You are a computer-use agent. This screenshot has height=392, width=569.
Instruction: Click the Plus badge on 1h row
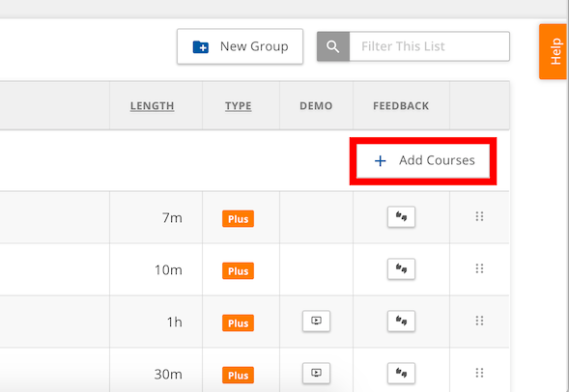[x=238, y=322]
